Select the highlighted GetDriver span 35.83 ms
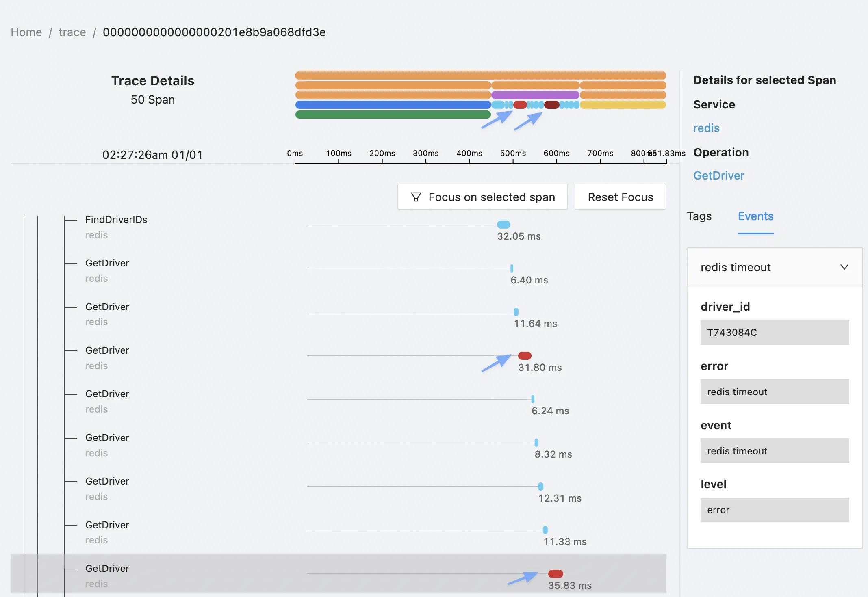The height and width of the screenshot is (597, 868). 338,573
